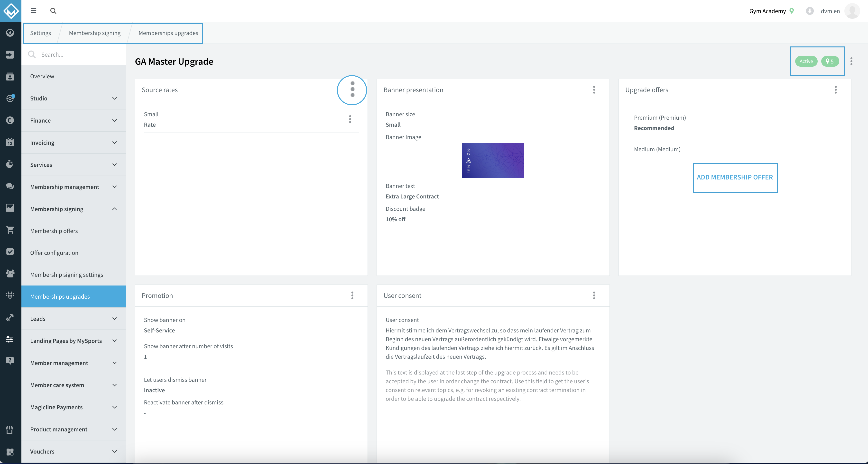The width and height of the screenshot is (868, 464).
Task: Expand the Member care system section
Action: point(74,385)
